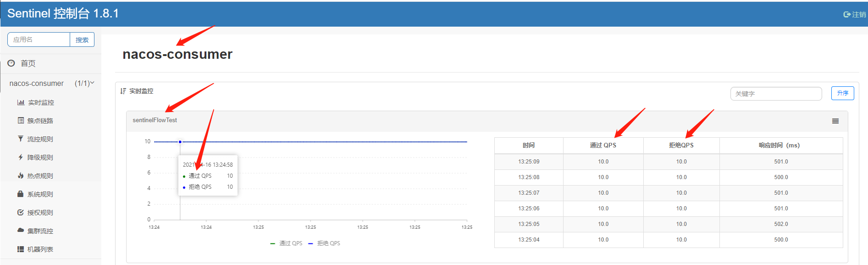868x265 pixels.
Task: Click the 500.0 cell in the 13:25:08 row
Action: (781, 177)
